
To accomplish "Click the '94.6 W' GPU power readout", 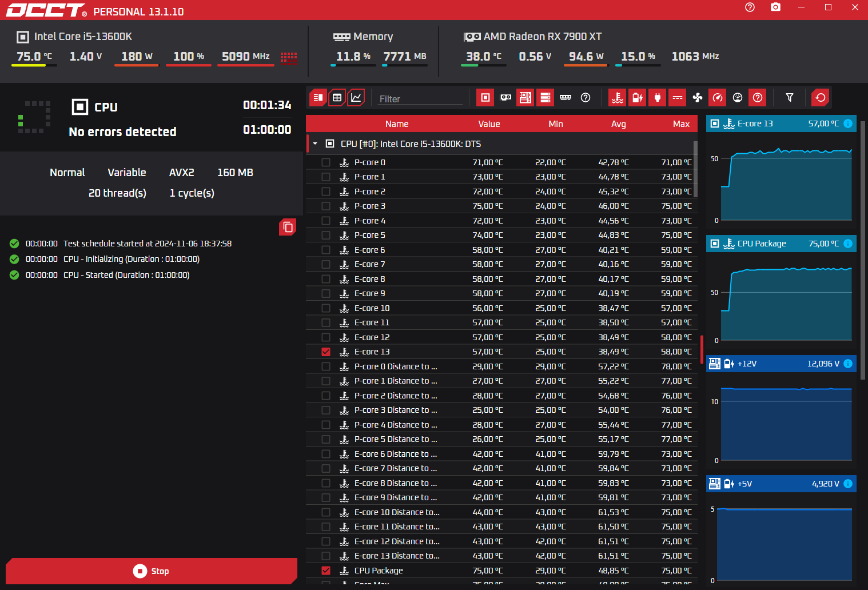I will point(586,57).
